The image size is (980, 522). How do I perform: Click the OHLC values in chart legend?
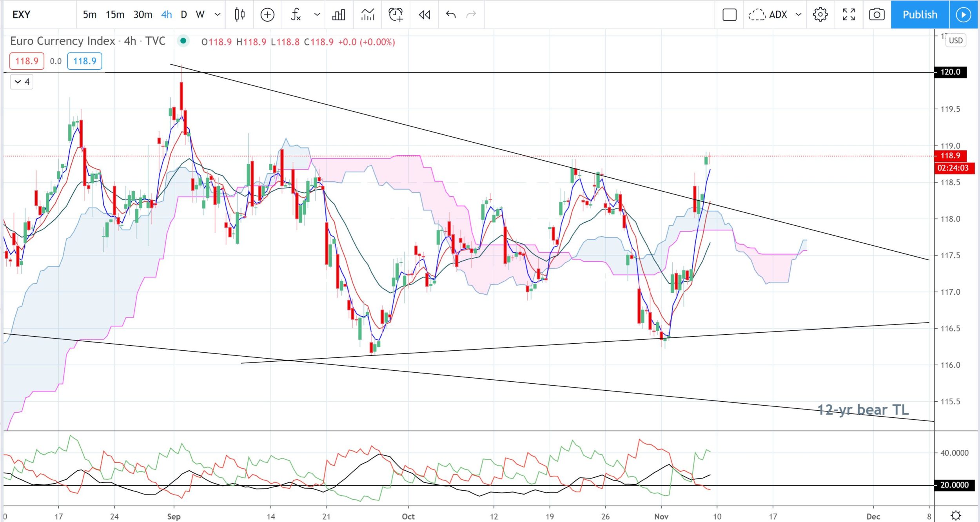tap(298, 42)
